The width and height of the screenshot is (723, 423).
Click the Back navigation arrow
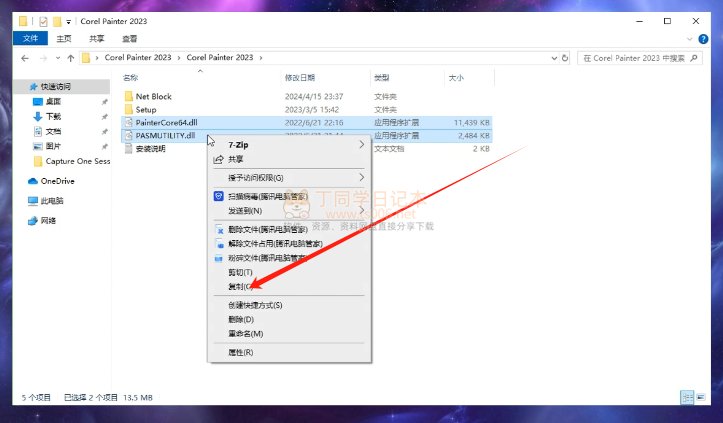(23, 58)
